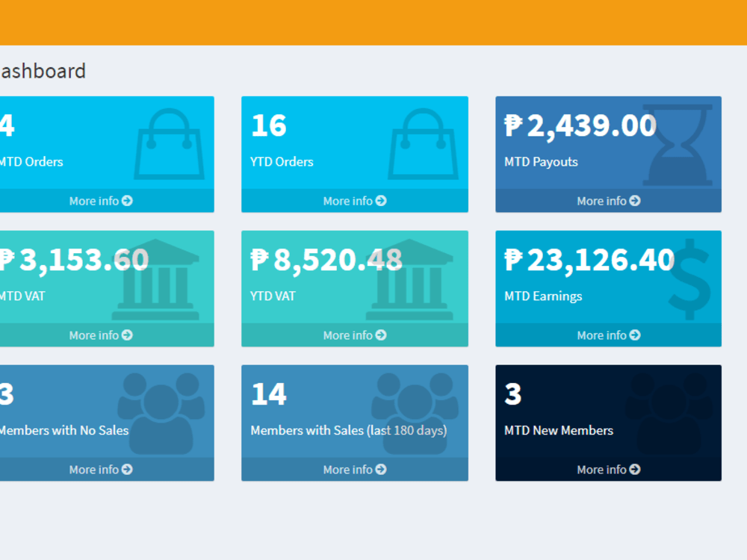Image resolution: width=747 pixels, height=560 pixels.
Task: Click the Dashboard page heading
Action: tap(43, 72)
